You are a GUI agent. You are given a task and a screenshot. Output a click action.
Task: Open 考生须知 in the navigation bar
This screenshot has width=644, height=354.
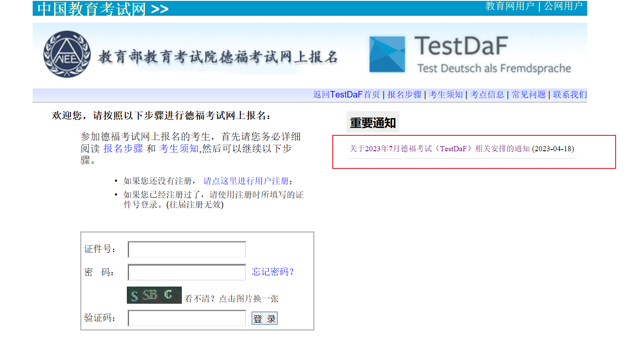446,95
